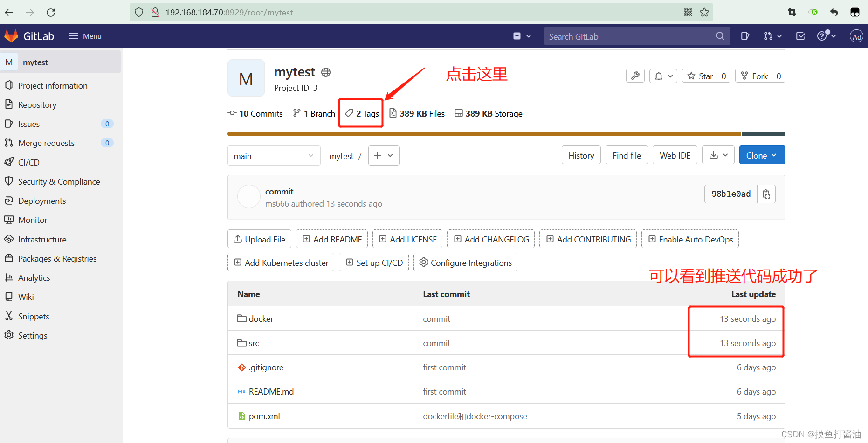This screenshot has height=443, width=868.
Task: Open the README.md file
Action: (271, 391)
